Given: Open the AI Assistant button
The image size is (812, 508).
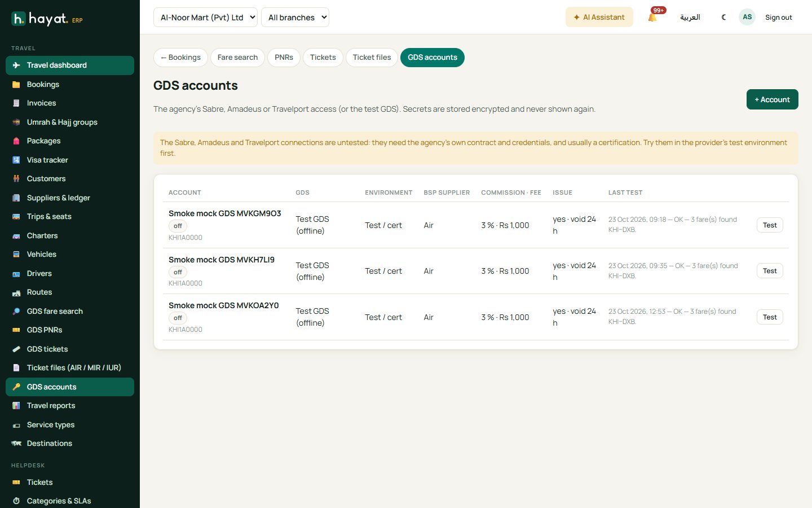Looking at the screenshot, I should tap(599, 17).
